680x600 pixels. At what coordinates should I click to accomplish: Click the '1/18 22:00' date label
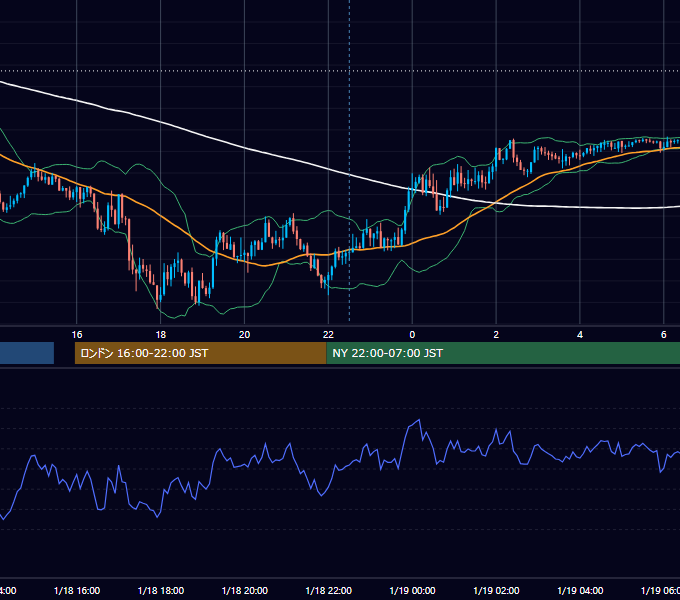(329, 591)
